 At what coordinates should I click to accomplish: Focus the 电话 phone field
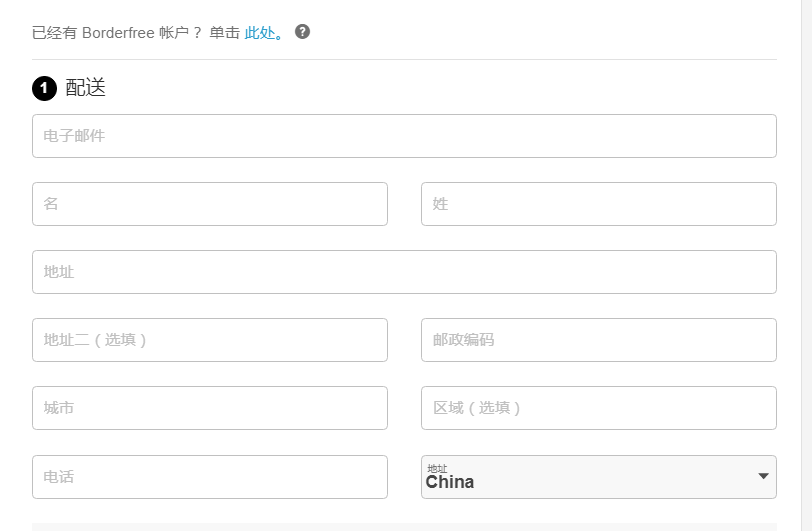210,477
